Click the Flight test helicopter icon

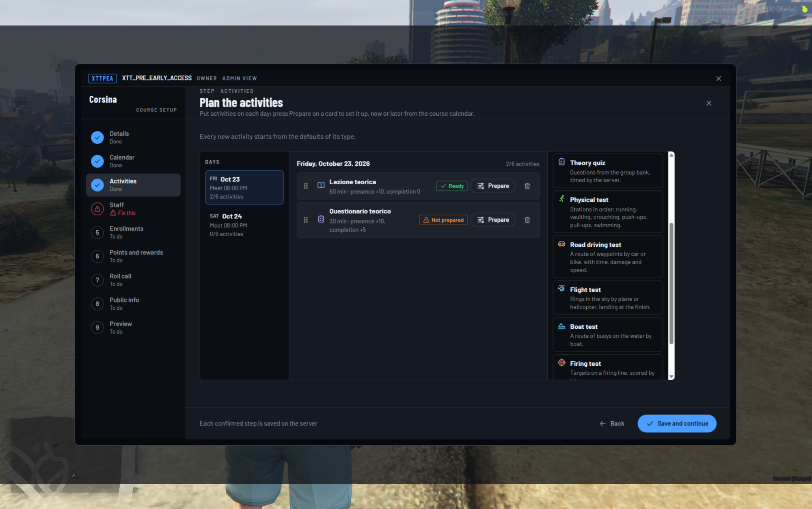tap(561, 289)
